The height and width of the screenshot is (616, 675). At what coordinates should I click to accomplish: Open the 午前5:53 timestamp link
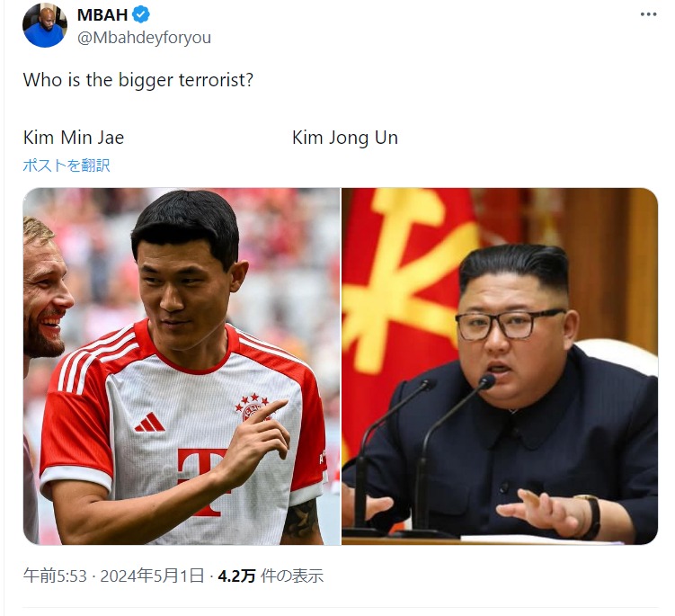tap(55, 576)
